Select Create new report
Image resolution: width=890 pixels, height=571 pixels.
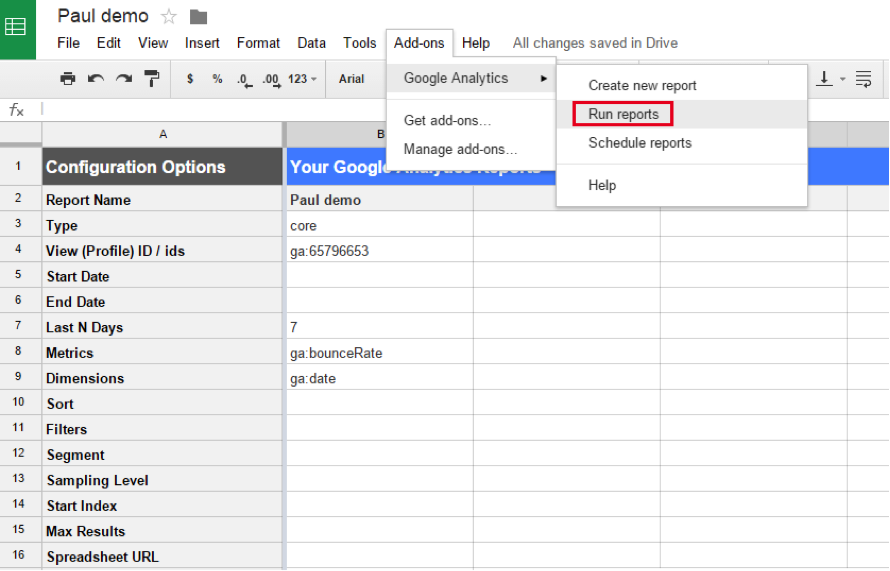tap(682, 86)
